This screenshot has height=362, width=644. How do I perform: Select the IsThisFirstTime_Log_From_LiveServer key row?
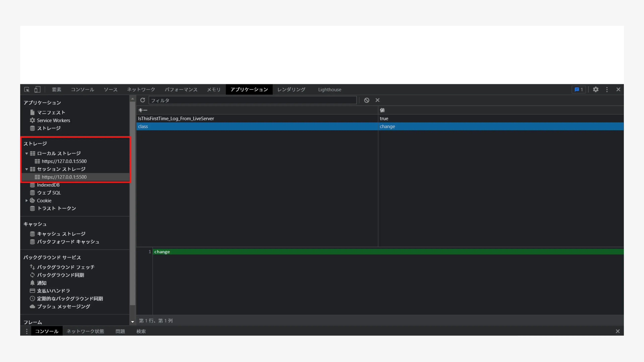point(380,118)
